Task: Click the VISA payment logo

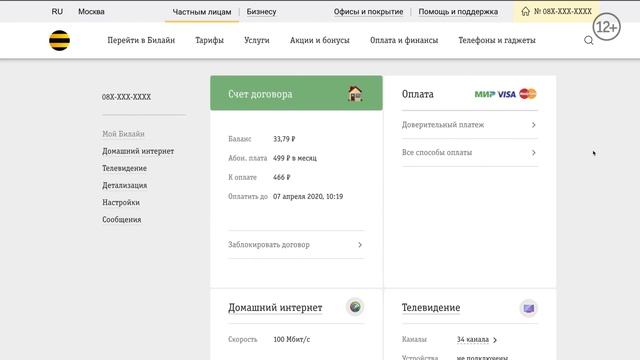Action: click(x=507, y=94)
